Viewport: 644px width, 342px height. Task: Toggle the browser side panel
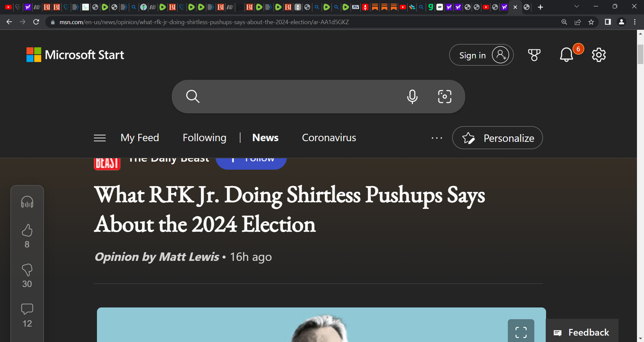click(x=608, y=22)
